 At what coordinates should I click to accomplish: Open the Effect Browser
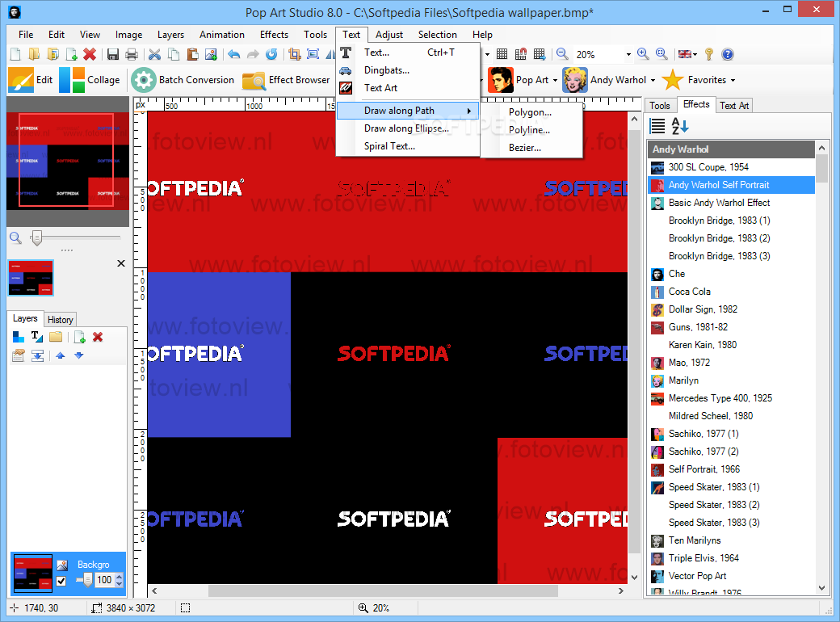(286, 80)
